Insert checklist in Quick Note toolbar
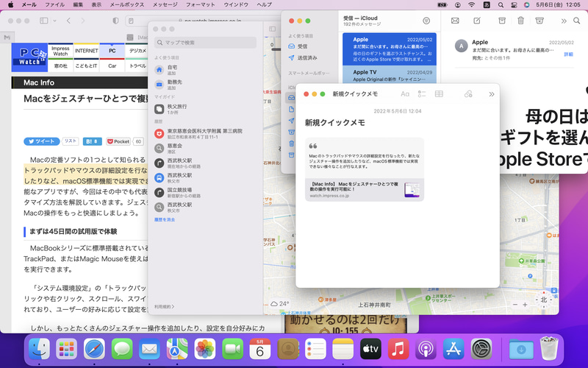 pos(422,94)
